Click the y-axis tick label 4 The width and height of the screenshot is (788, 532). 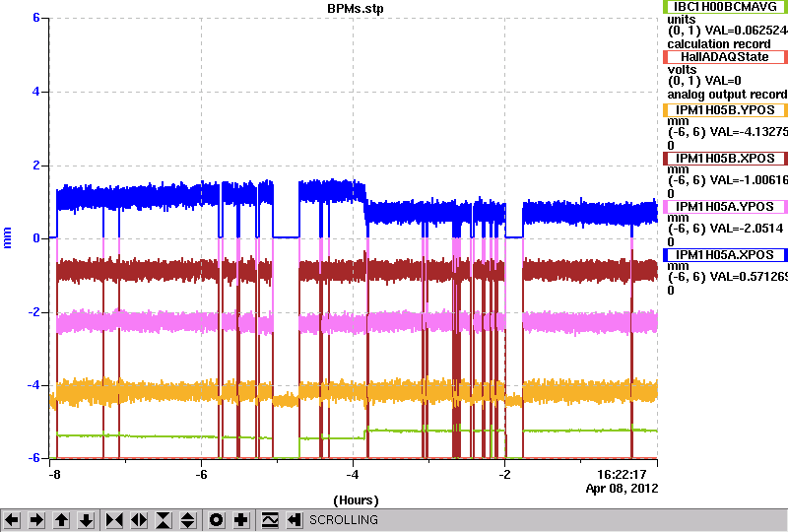click(x=36, y=92)
